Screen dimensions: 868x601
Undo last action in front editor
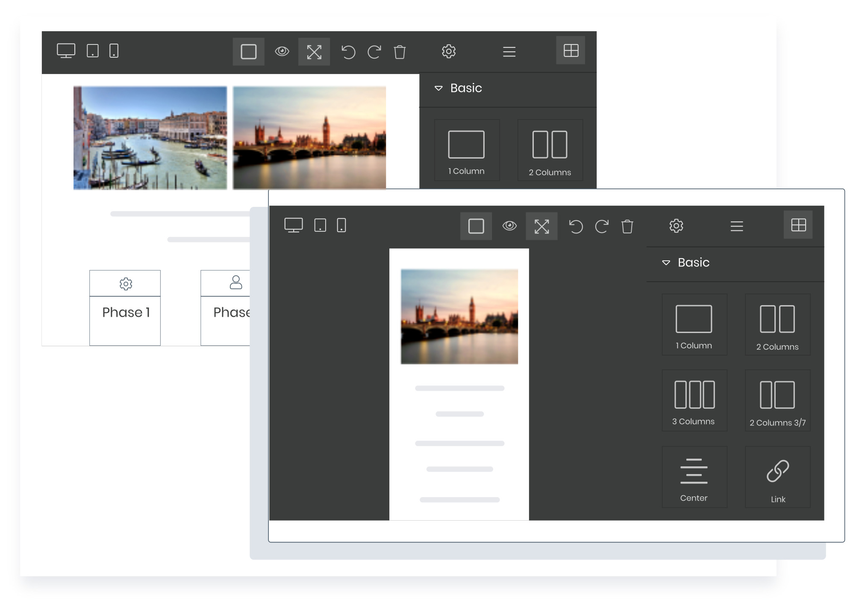576,226
